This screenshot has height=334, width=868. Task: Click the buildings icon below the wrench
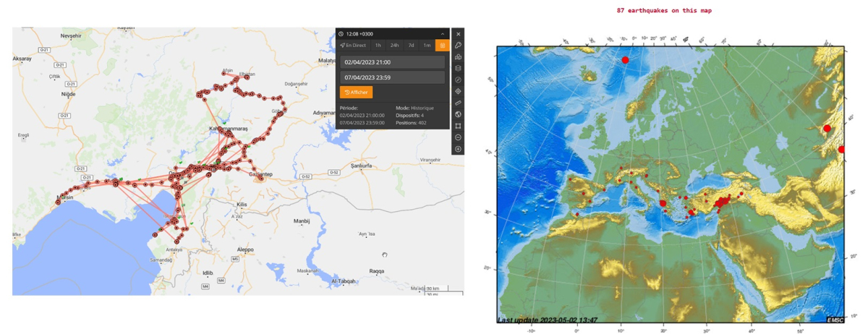click(x=458, y=57)
